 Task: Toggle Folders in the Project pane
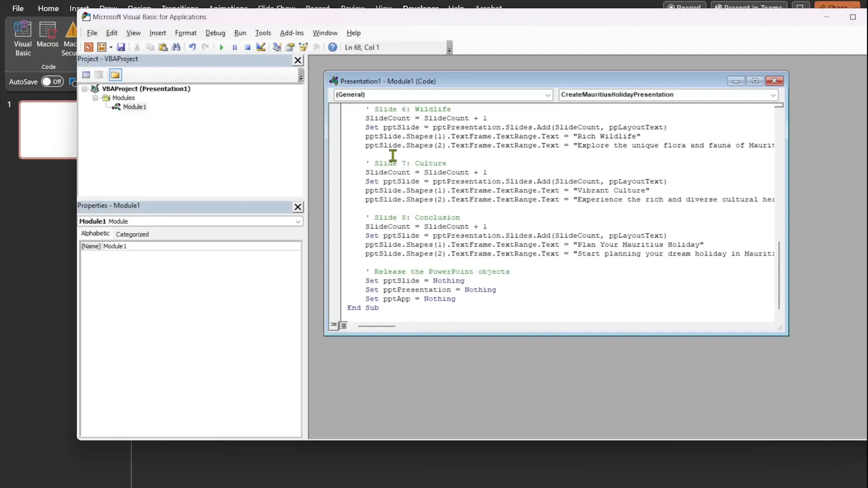click(115, 75)
